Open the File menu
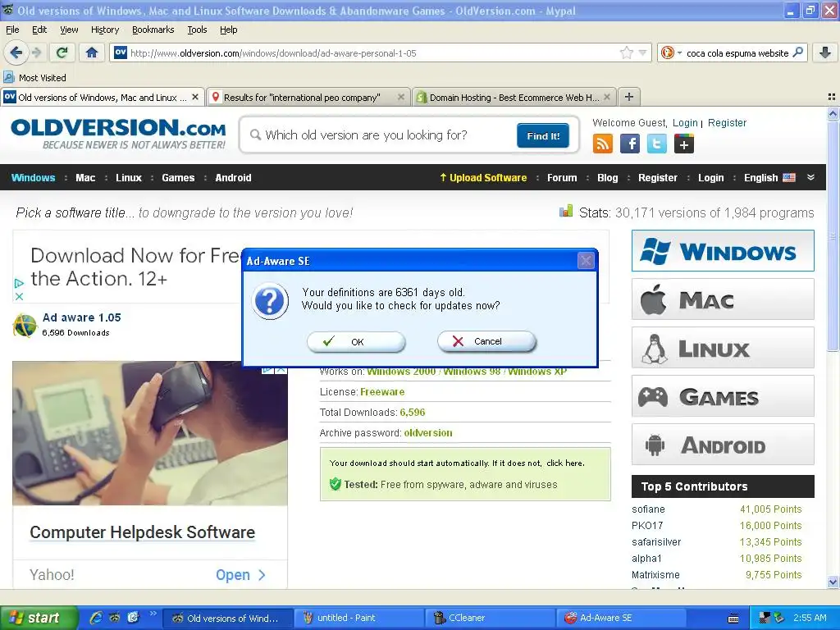The height and width of the screenshot is (630, 840). pyautogui.click(x=12, y=30)
